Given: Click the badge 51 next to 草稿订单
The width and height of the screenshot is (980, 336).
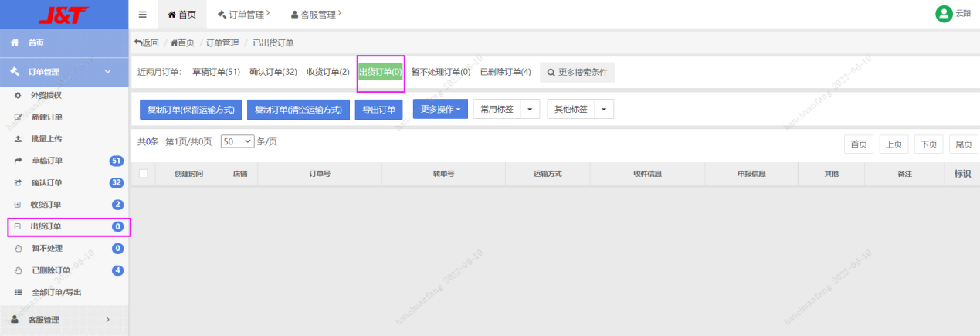Looking at the screenshot, I should [117, 161].
